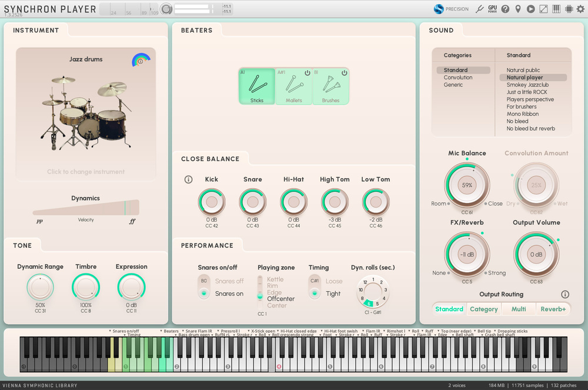The image size is (588, 390).
Task: Click the resize window icon
Action: (x=543, y=9)
